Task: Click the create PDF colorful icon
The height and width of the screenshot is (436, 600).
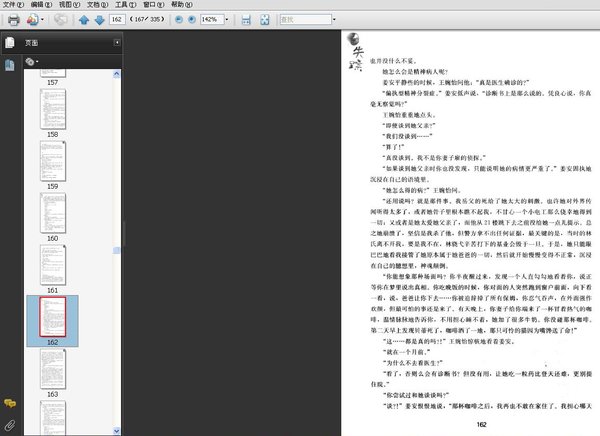Action: pos(33,20)
